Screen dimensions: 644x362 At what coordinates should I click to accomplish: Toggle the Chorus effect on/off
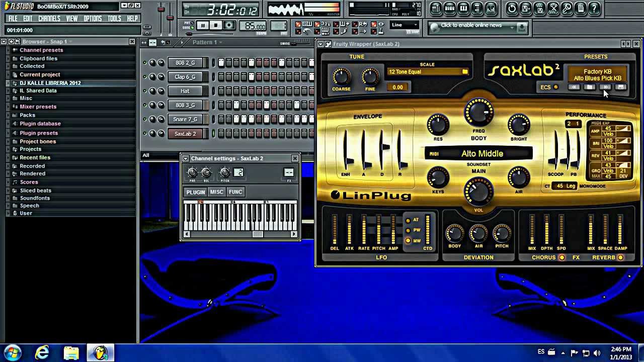[x=562, y=257]
